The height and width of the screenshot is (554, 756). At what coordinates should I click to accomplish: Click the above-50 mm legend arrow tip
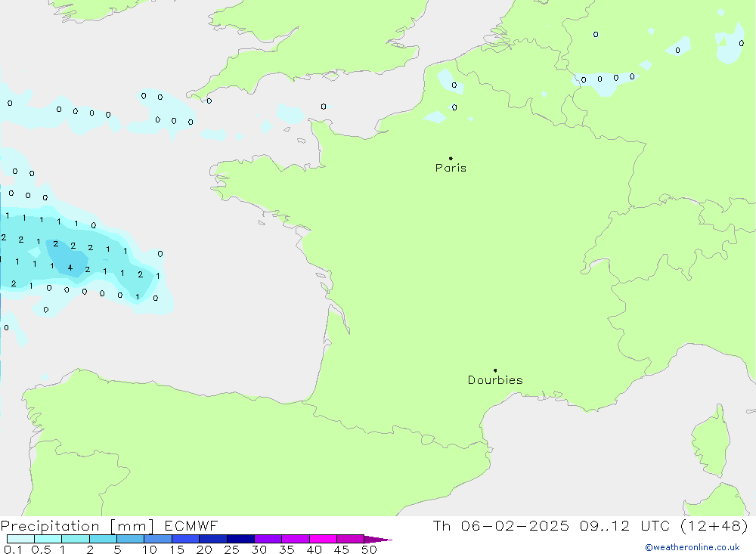coord(378,539)
